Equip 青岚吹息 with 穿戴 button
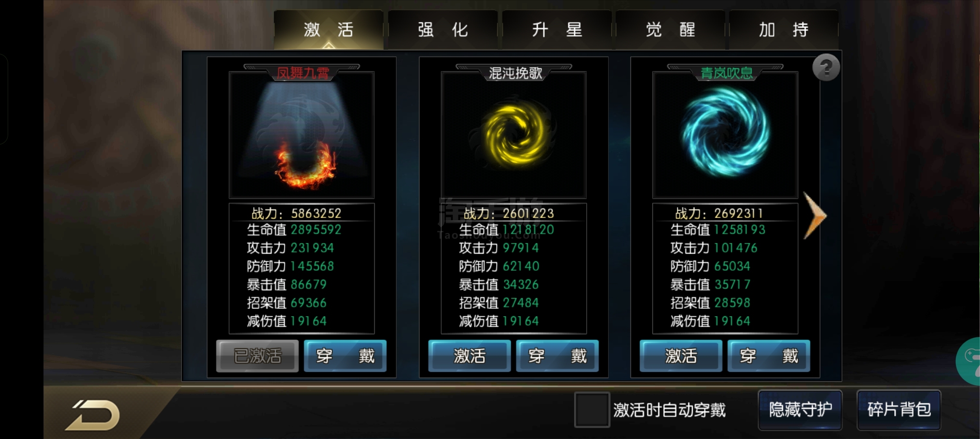Viewport: 980px width, 439px height. [769, 356]
